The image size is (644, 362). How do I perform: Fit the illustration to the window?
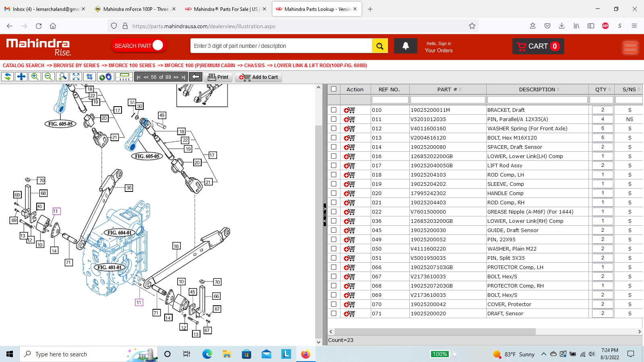click(76, 77)
